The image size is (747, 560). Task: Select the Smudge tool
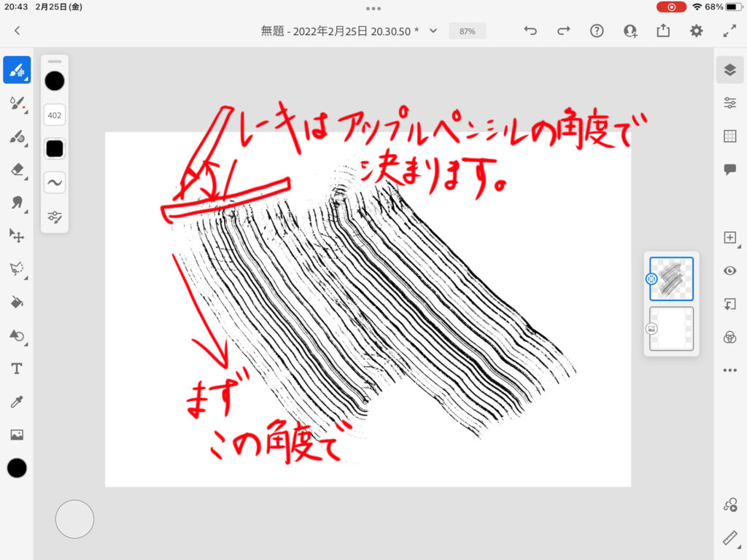coord(17,203)
